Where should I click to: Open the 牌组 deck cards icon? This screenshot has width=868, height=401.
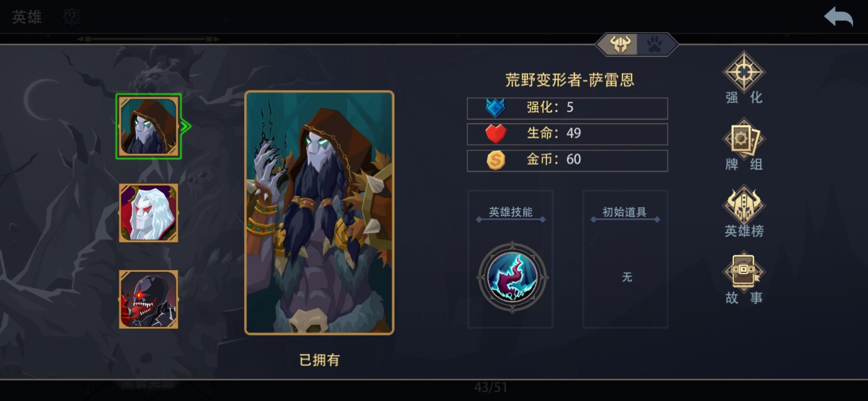point(744,139)
